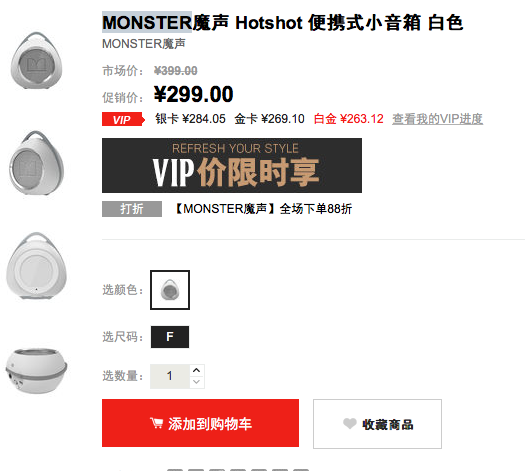
Task: Decrease quantity with the down arrow
Action: tap(197, 382)
